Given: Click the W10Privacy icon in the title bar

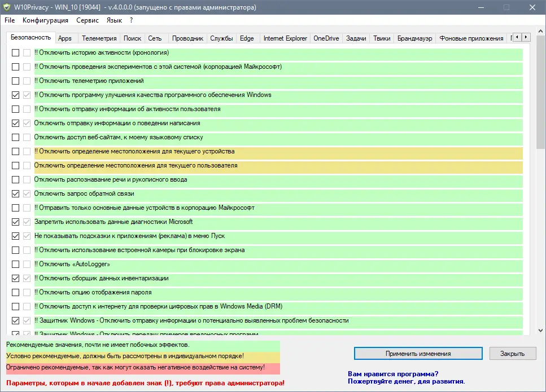Looking at the screenshot, I should (x=8, y=7).
